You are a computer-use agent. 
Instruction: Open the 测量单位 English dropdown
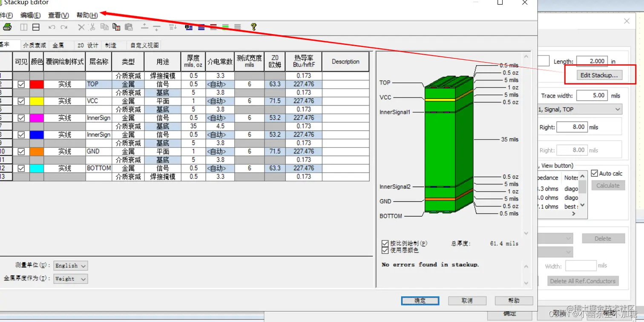coord(71,265)
